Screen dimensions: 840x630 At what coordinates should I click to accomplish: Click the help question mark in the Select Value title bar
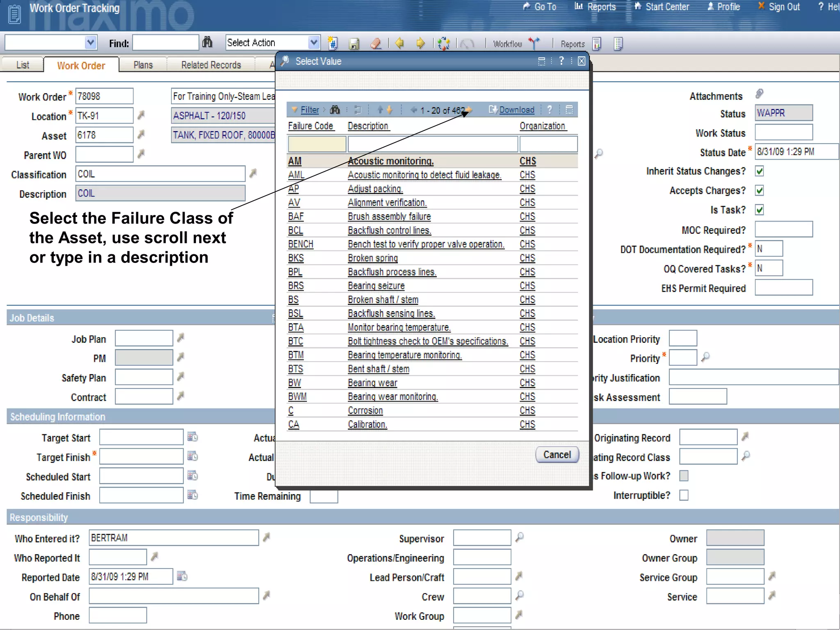click(562, 61)
